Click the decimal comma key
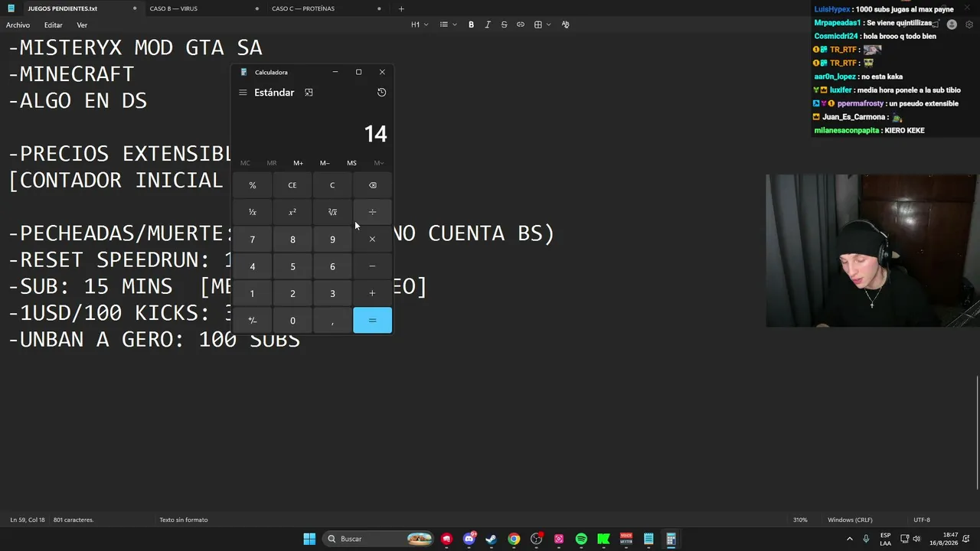The image size is (980, 551). click(x=332, y=321)
